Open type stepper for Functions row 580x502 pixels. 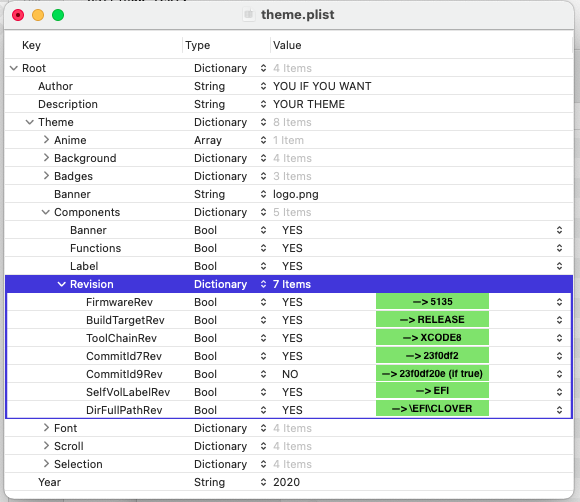pos(263,248)
